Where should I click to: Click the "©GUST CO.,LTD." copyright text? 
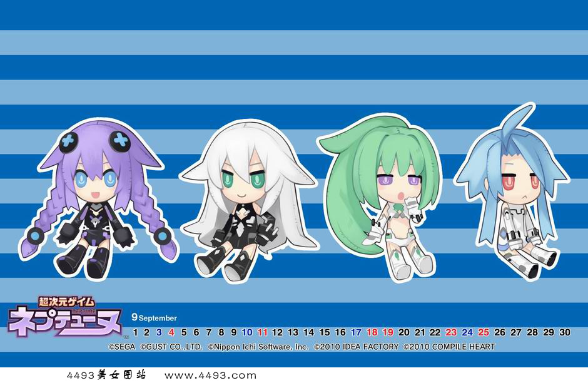[x=171, y=347]
